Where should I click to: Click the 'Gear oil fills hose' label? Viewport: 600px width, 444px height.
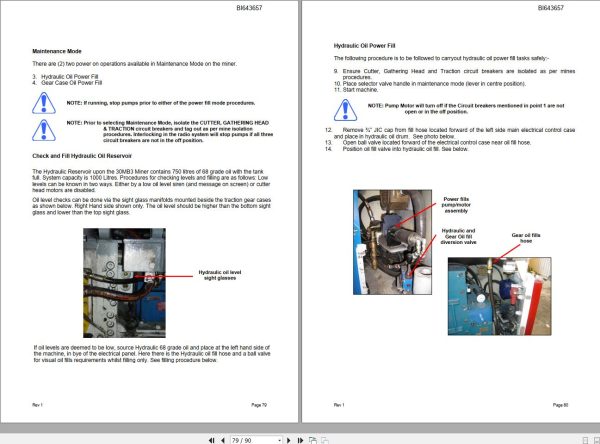[526, 238]
